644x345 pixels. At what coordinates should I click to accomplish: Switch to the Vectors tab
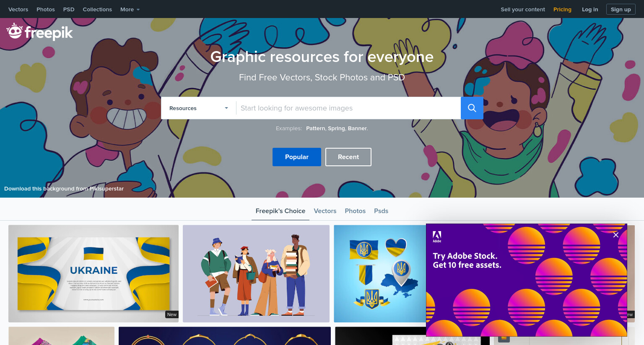click(325, 211)
